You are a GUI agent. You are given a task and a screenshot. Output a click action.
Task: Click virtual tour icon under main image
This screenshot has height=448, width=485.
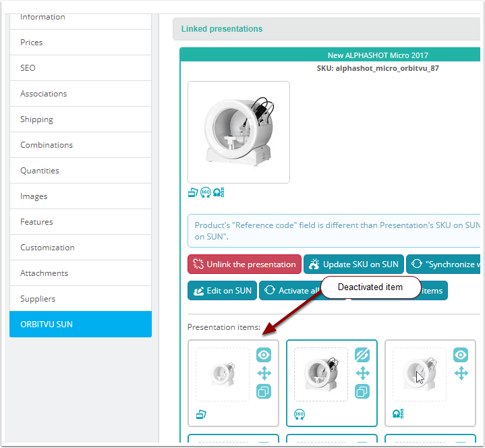click(x=219, y=192)
